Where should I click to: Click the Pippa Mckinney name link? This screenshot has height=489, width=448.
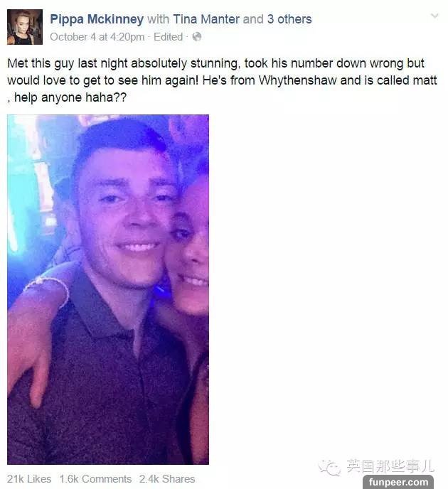click(x=97, y=19)
